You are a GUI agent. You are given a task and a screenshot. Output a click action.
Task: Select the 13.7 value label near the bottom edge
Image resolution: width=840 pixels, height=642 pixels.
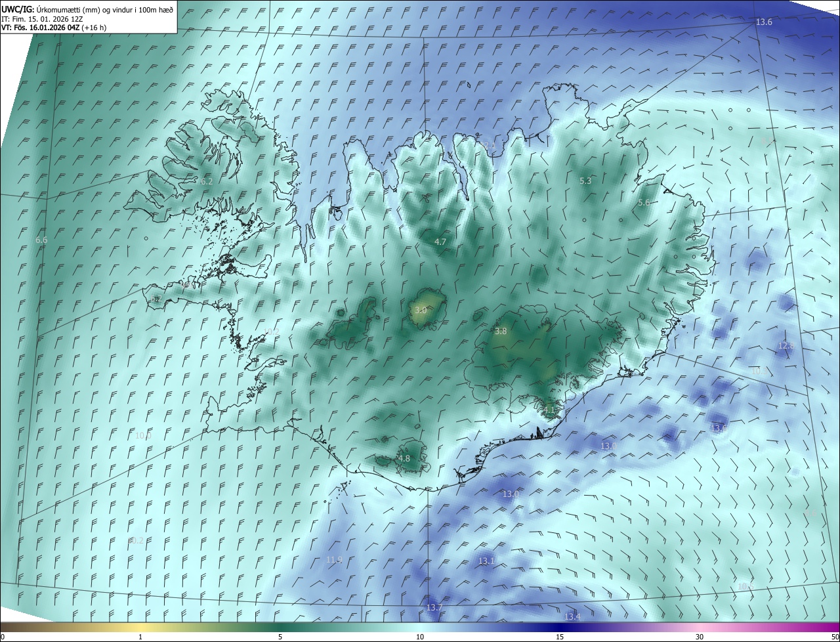pos(434,608)
